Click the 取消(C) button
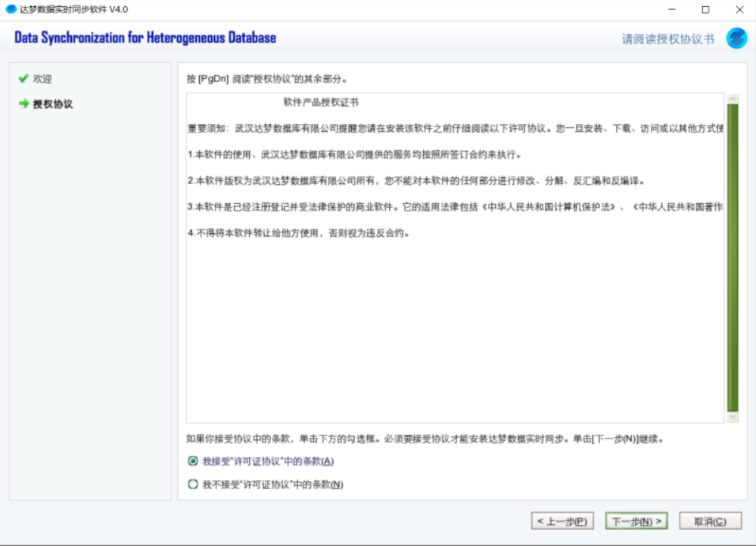 pos(710,521)
